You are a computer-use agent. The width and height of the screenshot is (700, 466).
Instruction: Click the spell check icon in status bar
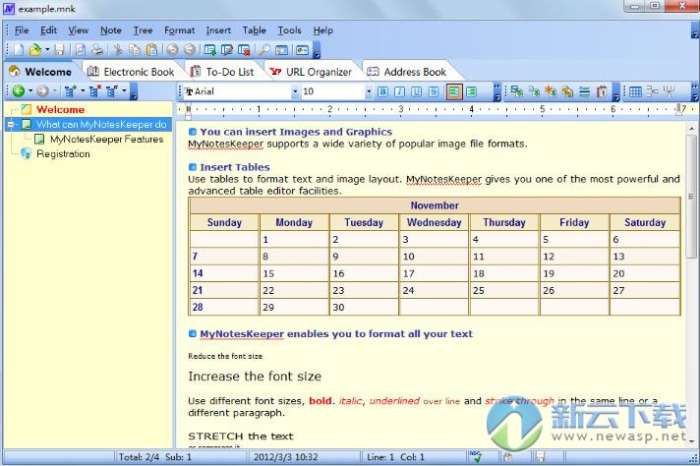click(478, 457)
